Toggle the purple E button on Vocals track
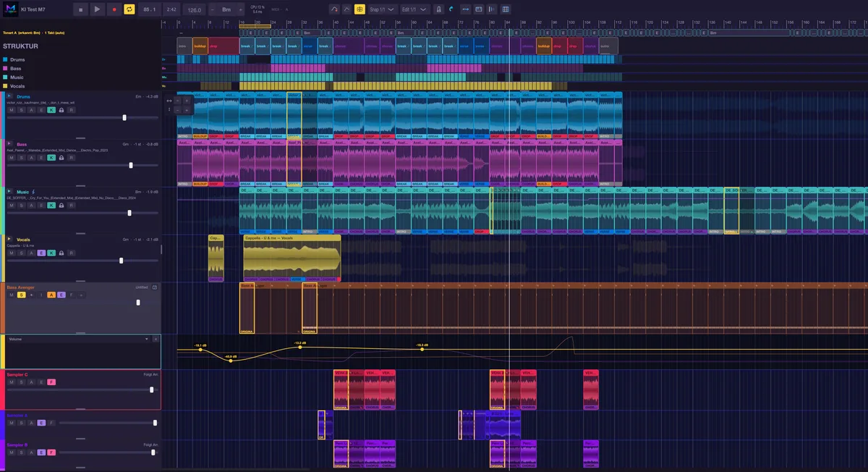Screen dimensions: 868x472 41,253
